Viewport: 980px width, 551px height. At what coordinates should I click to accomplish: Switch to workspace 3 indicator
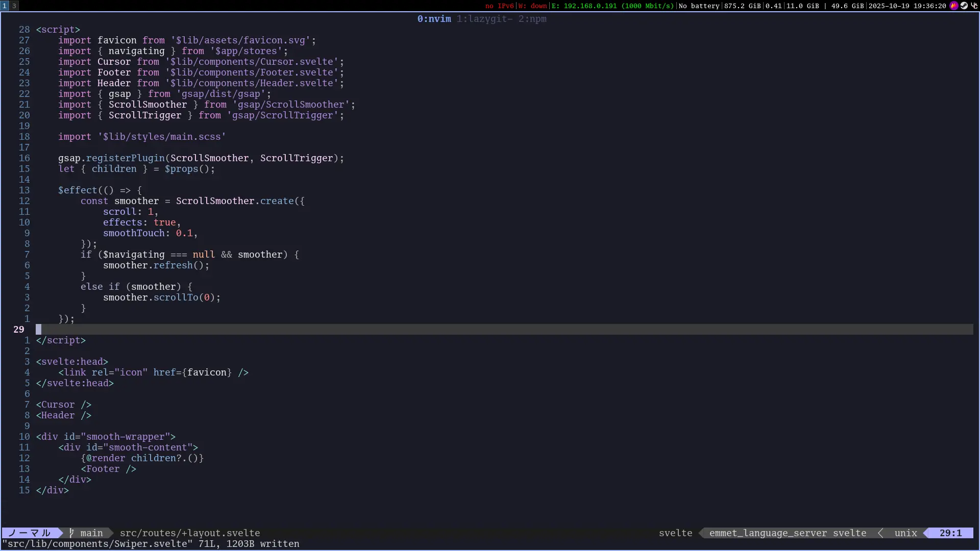(x=14, y=6)
